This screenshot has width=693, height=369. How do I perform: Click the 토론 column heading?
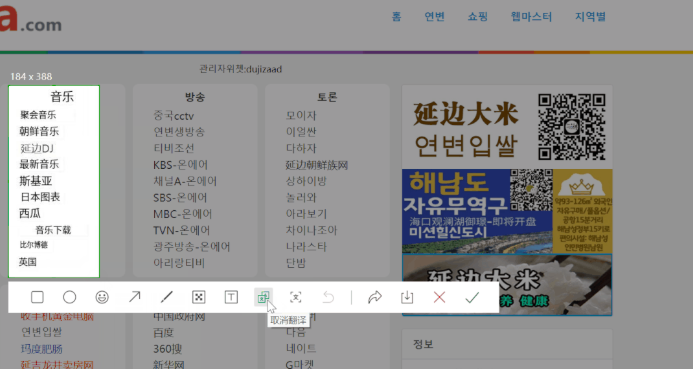(x=327, y=97)
